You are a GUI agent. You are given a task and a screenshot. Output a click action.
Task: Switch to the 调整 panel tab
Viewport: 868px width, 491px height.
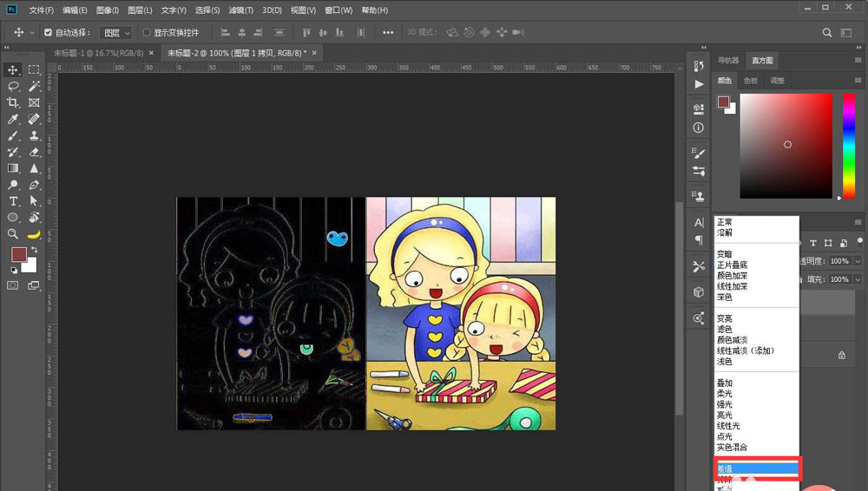pos(777,81)
